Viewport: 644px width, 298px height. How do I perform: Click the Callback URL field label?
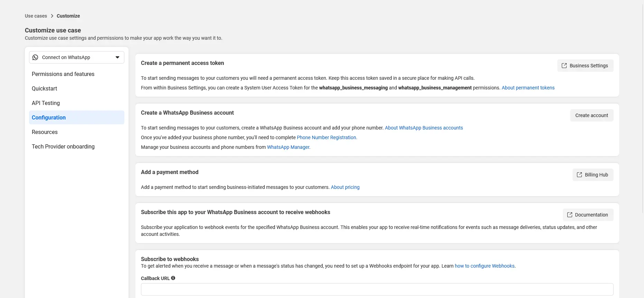155,278
